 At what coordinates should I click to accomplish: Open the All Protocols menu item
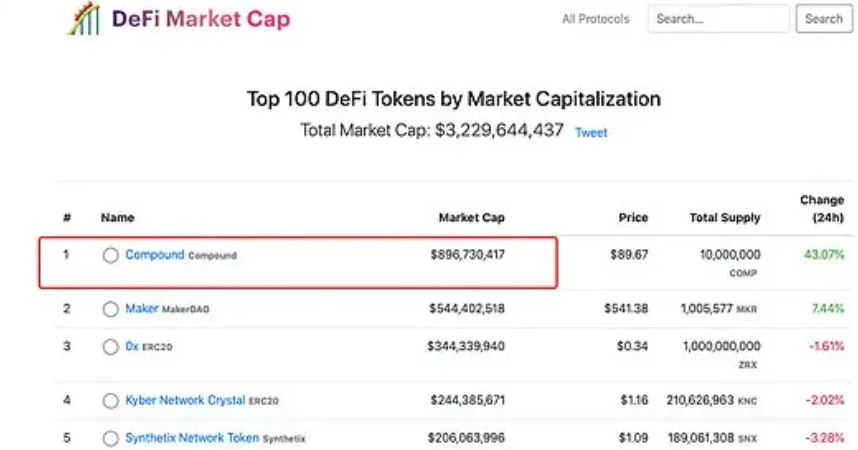point(595,19)
